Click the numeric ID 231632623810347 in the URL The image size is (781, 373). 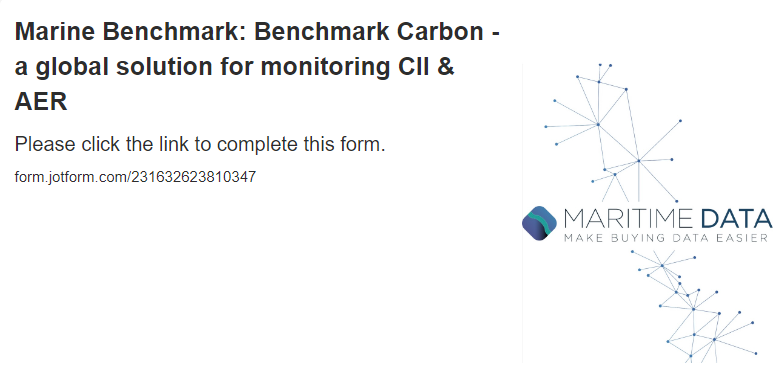[x=193, y=176]
